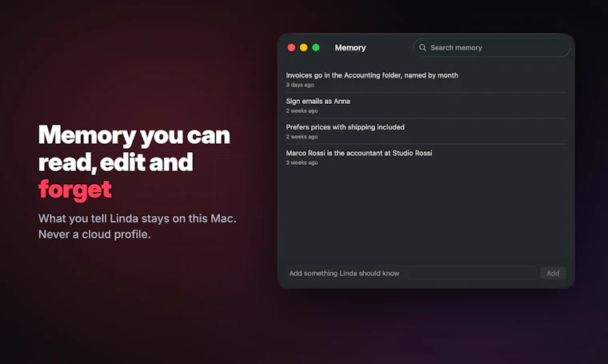
Task: Click the Search memory field
Action: 491,48
